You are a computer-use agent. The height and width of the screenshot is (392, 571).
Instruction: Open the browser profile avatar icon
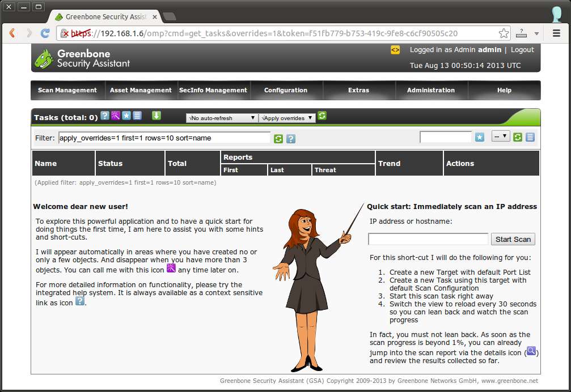(x=557, y=15)
